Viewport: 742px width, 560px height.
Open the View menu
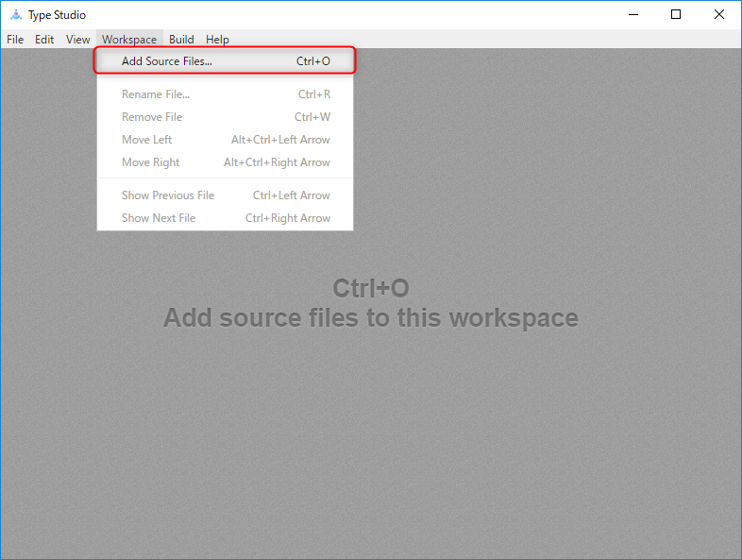click(77, 40)
